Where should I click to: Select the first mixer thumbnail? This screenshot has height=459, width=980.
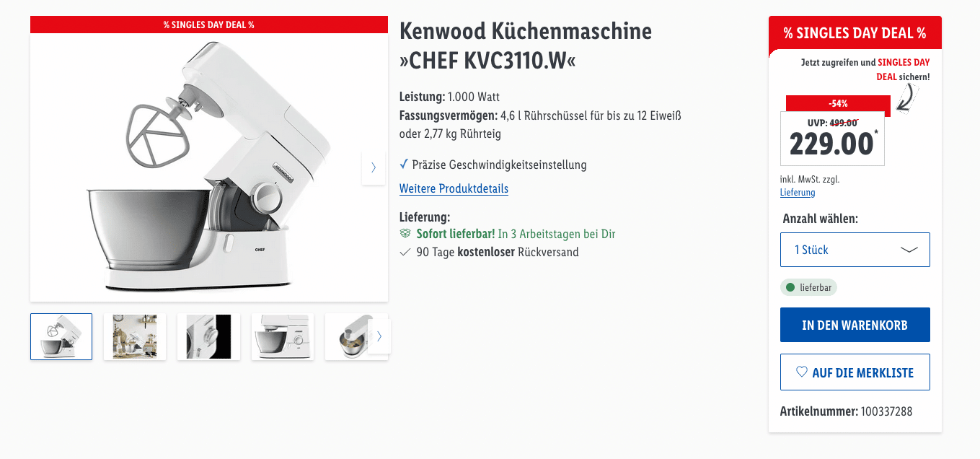point(61,336)
